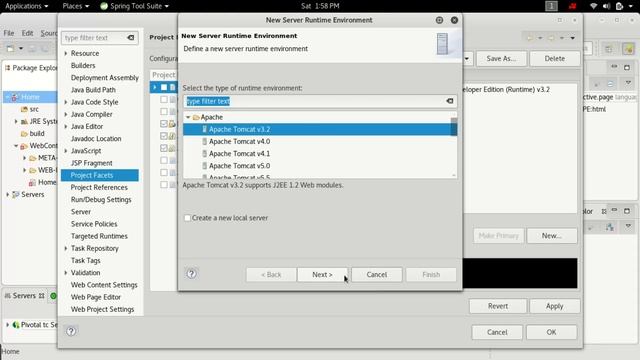Viewport: 640px width, 360px height.
Task: Expand the JavaScript properties node
Action: 66,151
